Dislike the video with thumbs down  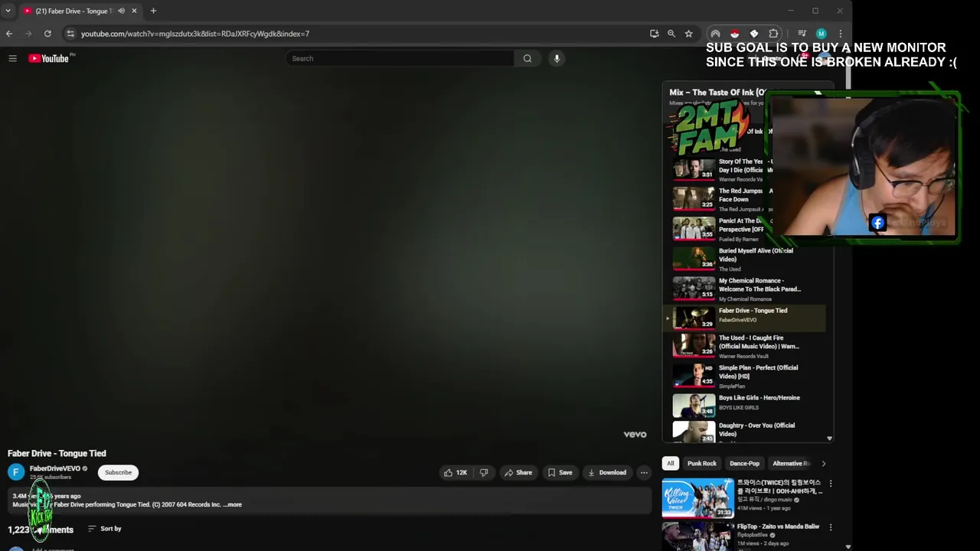pyautogui.click(x=483, y=472)
